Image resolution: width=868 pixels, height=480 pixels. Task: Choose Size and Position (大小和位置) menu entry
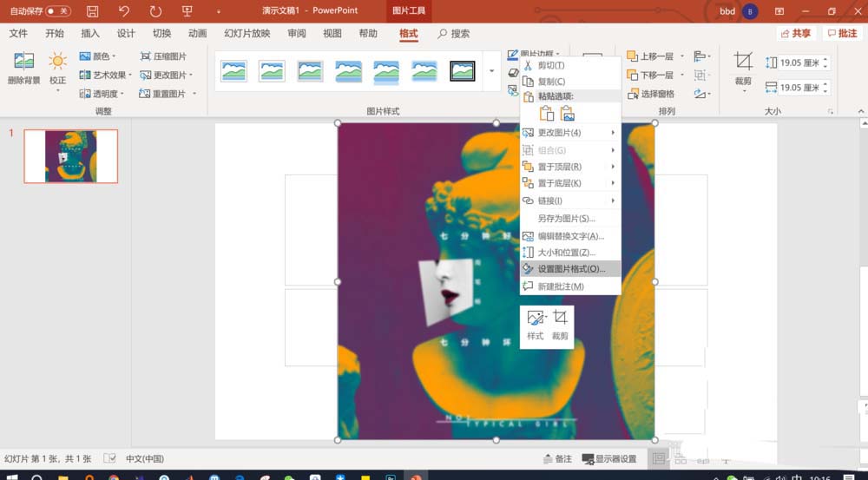(570, 253)
